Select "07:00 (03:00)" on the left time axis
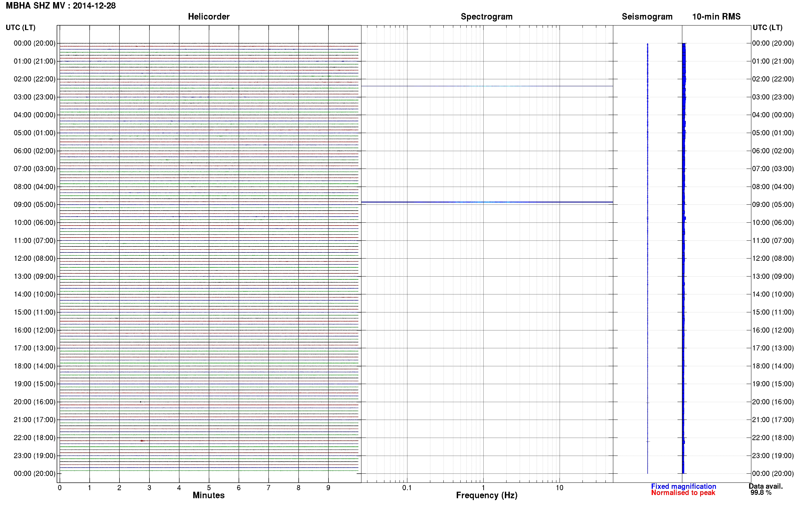The height and width of the screenshot is (508, 812). (35, 169)
